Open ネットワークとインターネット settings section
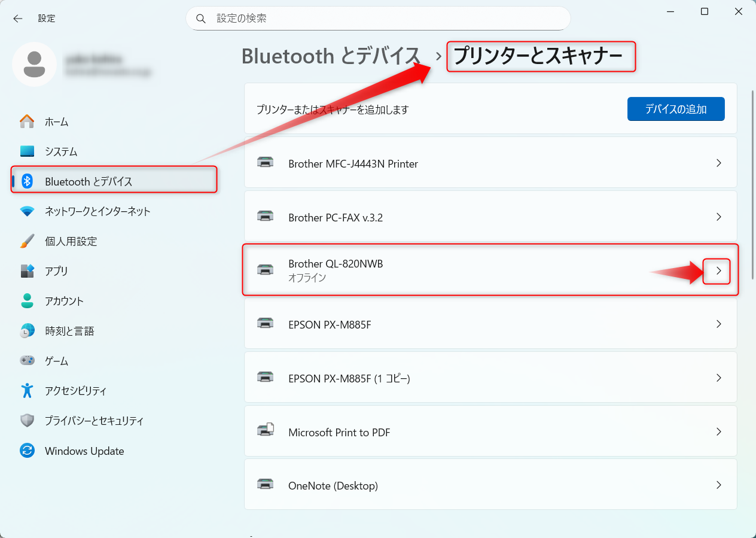 [x=97, y=211]
